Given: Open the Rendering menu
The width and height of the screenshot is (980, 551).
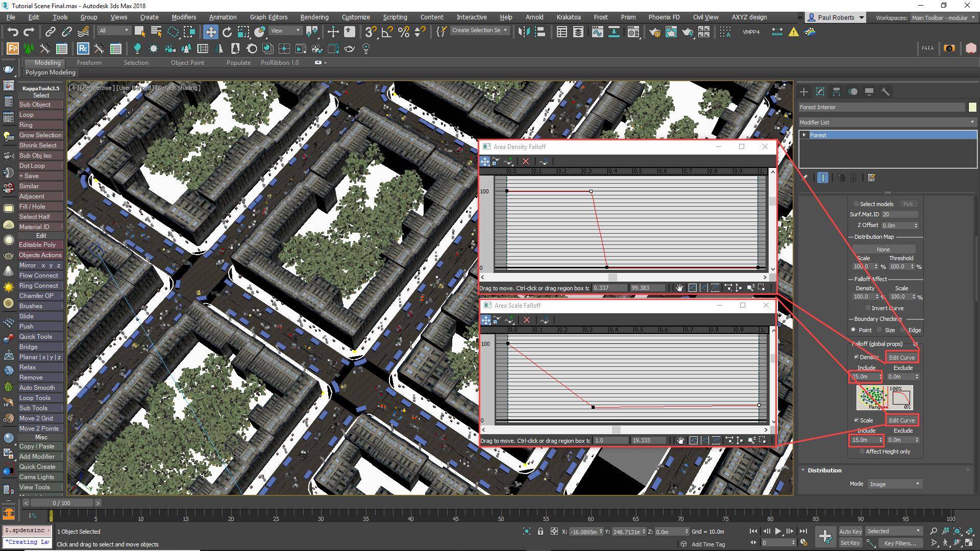Looking at the screenshot, I should pos(314,17).
